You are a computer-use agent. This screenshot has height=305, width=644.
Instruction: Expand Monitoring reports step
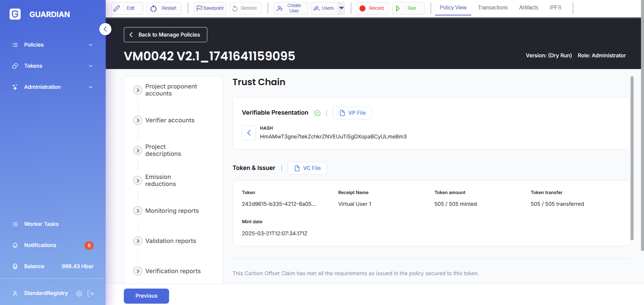coord(138,211)
